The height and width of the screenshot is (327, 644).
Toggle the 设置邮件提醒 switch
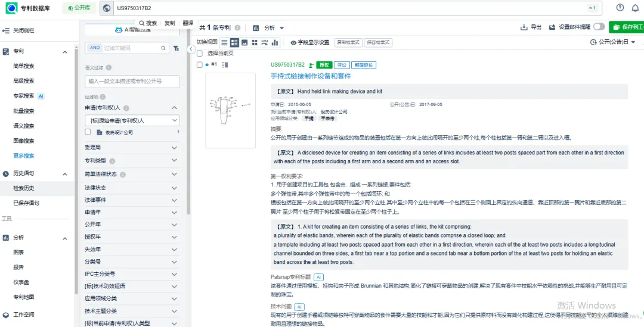[x=599, y=27]
